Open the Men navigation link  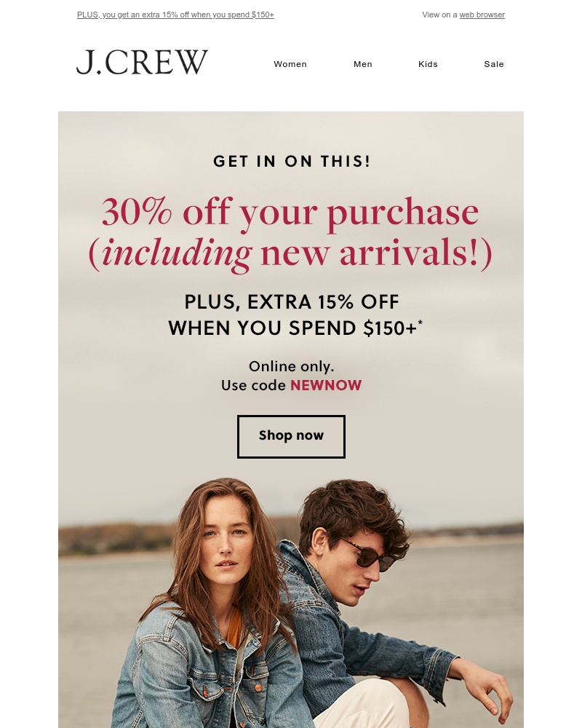tap(363, 64)
